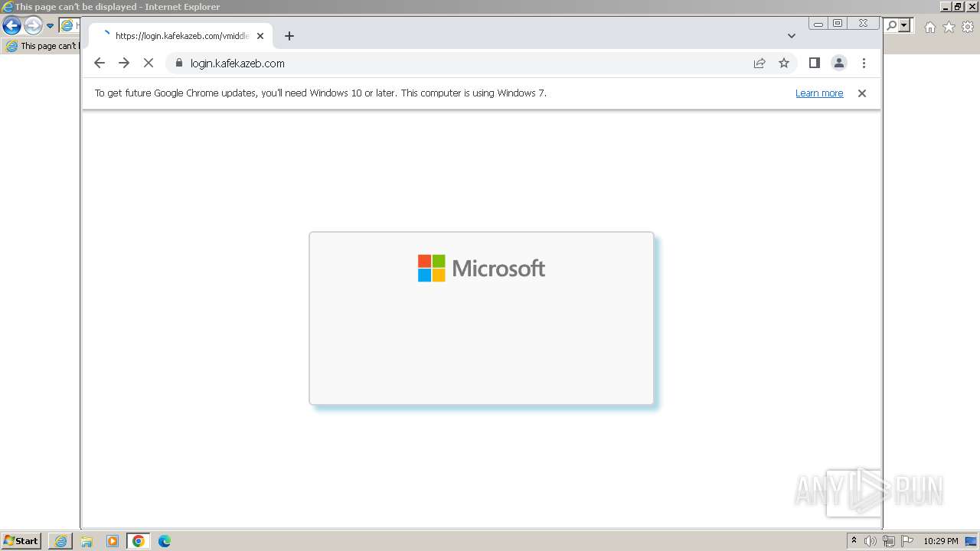This screenshot has width=980, height=551.
Task: Maximize the Chrome window
Action: [838, 24]
